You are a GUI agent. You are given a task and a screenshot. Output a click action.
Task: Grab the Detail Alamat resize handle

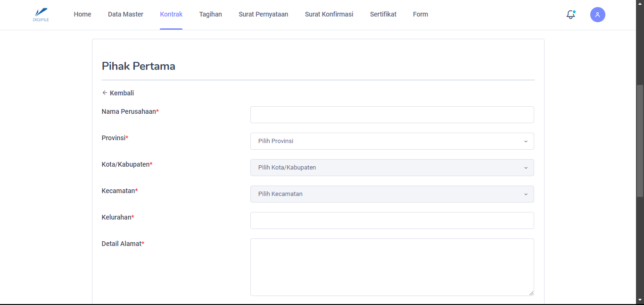click(x=531, y=293)
